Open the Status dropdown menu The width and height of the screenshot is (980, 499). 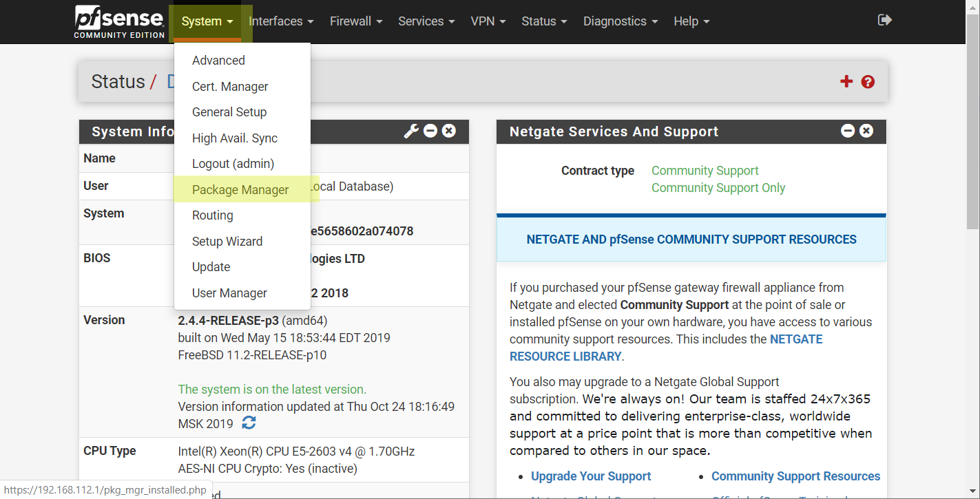544,21
